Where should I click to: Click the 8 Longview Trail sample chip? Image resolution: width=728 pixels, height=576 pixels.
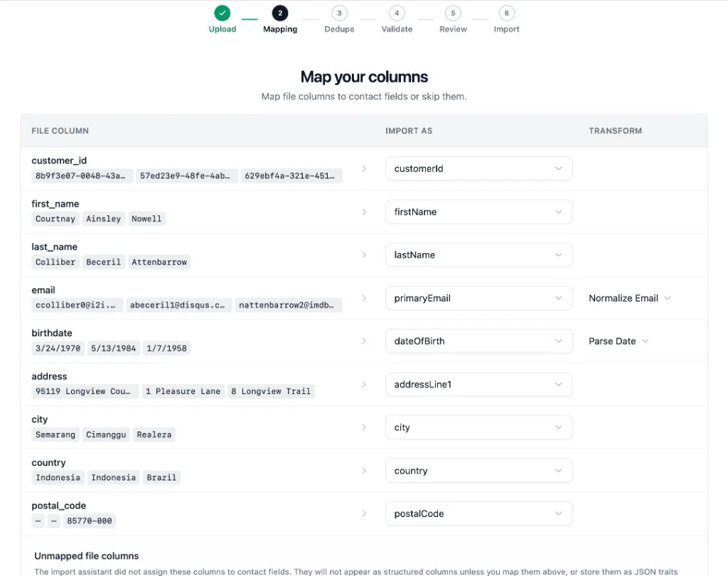(x=271, y=392)
